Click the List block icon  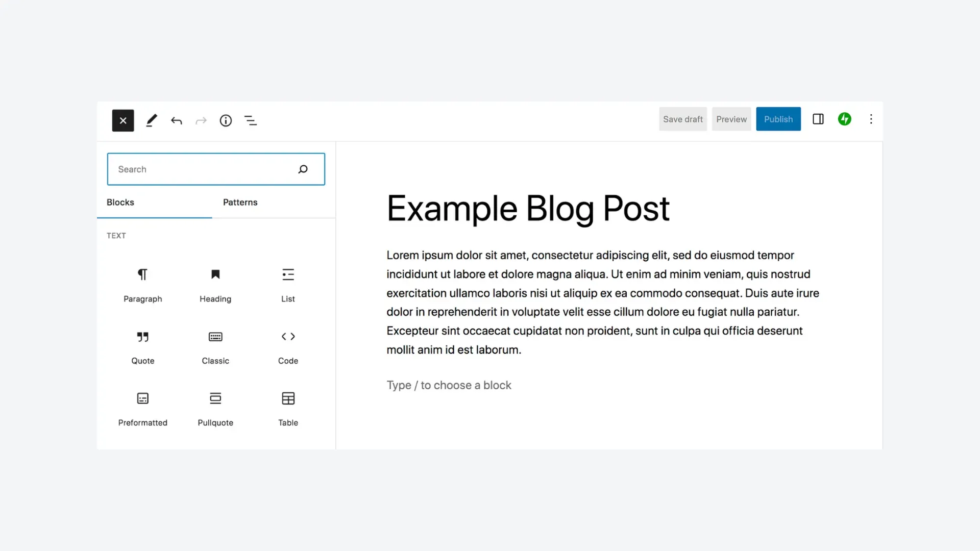[288, 274]
